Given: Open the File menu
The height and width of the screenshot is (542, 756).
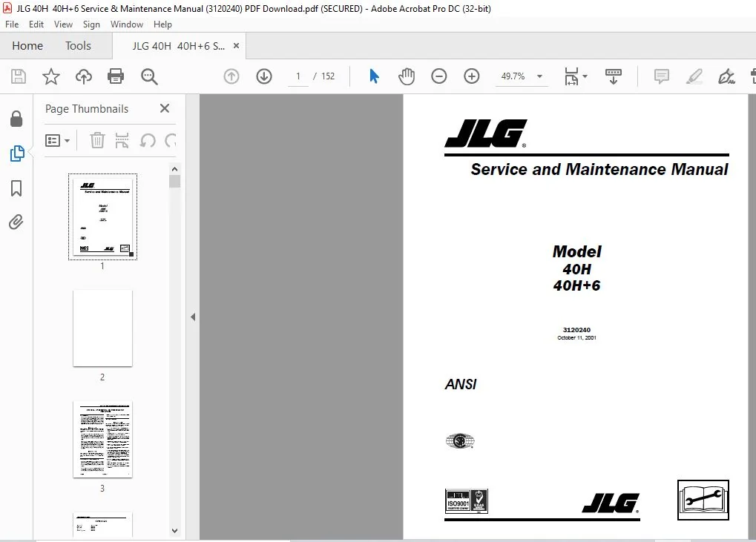Looking at the screenshot, I should click(x=12, y=24).
